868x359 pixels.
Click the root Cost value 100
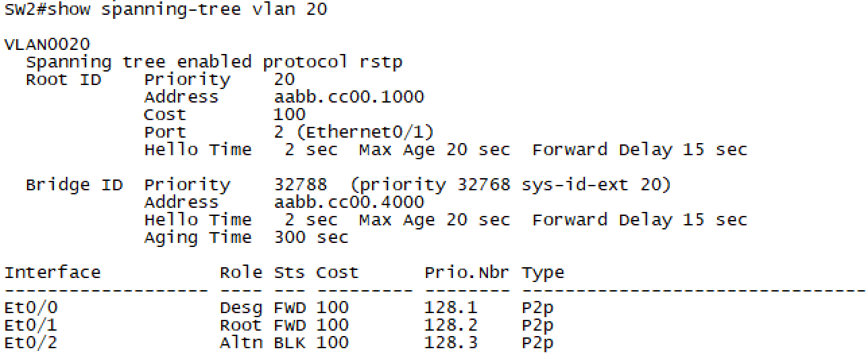[290, 115]
